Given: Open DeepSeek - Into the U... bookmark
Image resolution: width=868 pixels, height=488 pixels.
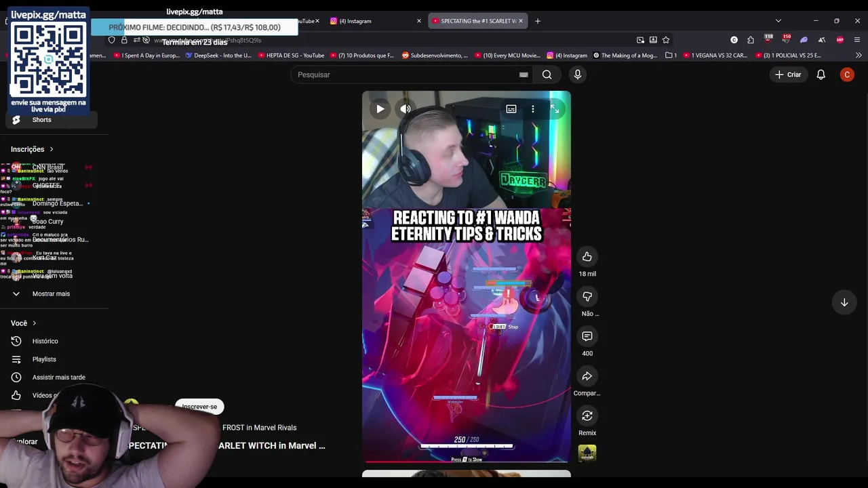Looking at the screenshot, I should [218, 56].
